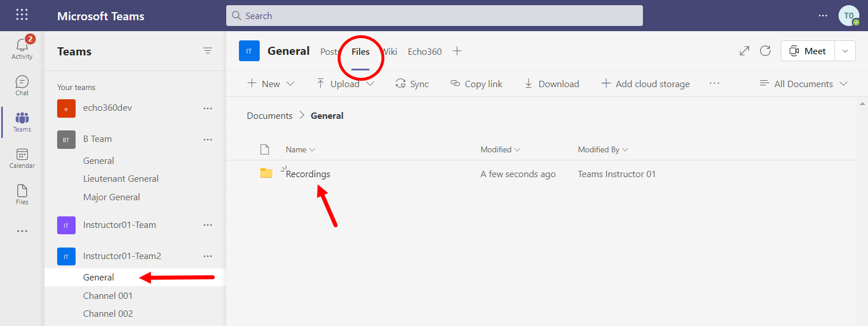This screenshot has width=868, height=326.
Task: Switch to Echo360 tab
Action: (425, 51)
